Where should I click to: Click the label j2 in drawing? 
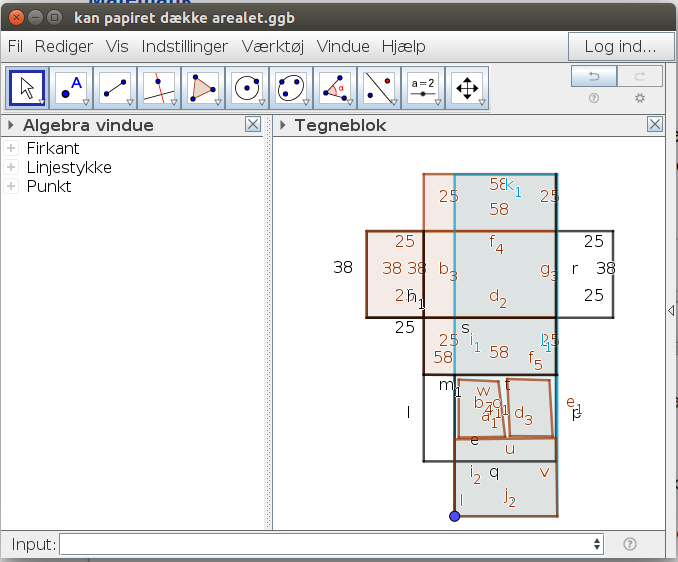point(510,497)
